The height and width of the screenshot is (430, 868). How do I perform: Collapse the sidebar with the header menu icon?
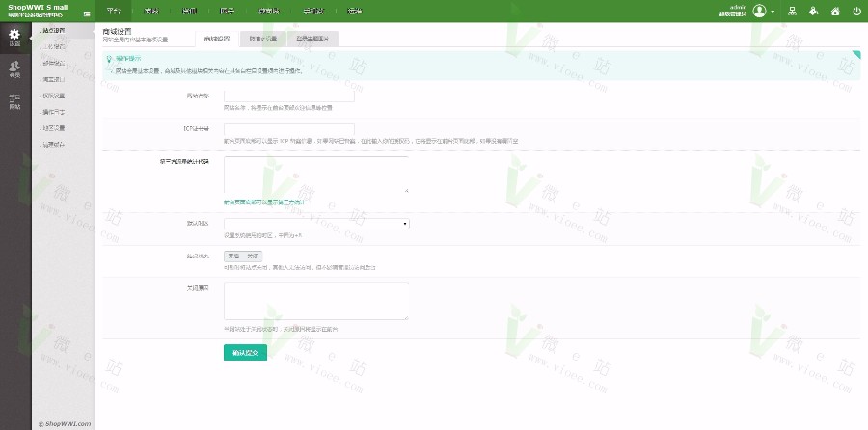[87, 13]
